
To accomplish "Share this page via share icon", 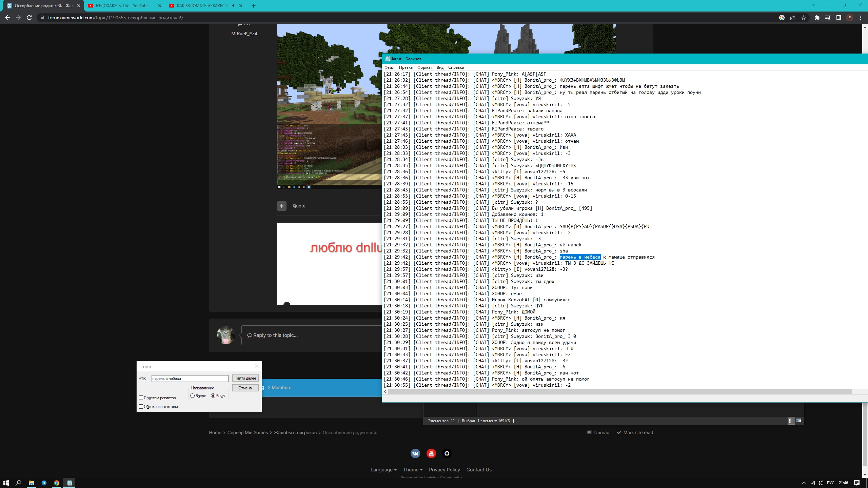I will pyautogui.click(x=793, y=18).
